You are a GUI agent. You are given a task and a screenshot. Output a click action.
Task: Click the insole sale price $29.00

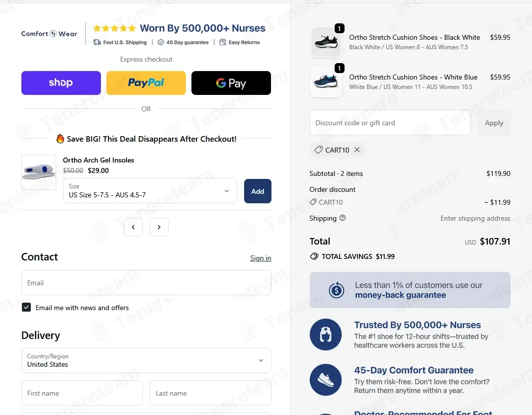pyautogui.click(x=98, y=170)
